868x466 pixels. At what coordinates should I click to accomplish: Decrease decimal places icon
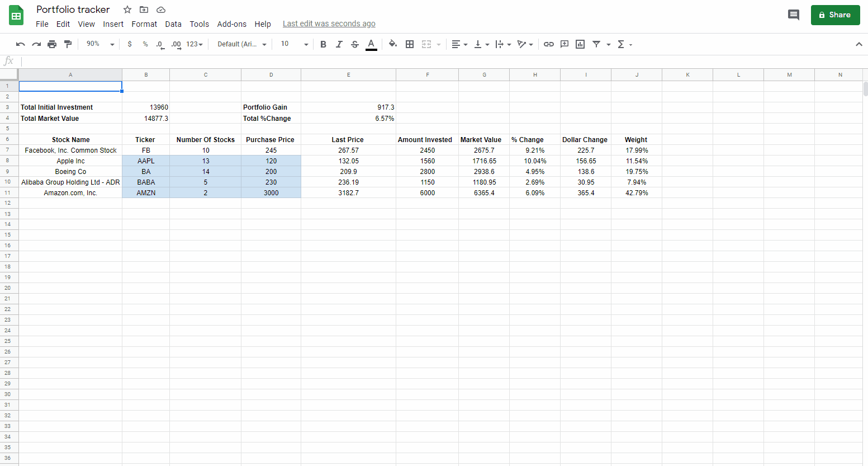[160, 44]
